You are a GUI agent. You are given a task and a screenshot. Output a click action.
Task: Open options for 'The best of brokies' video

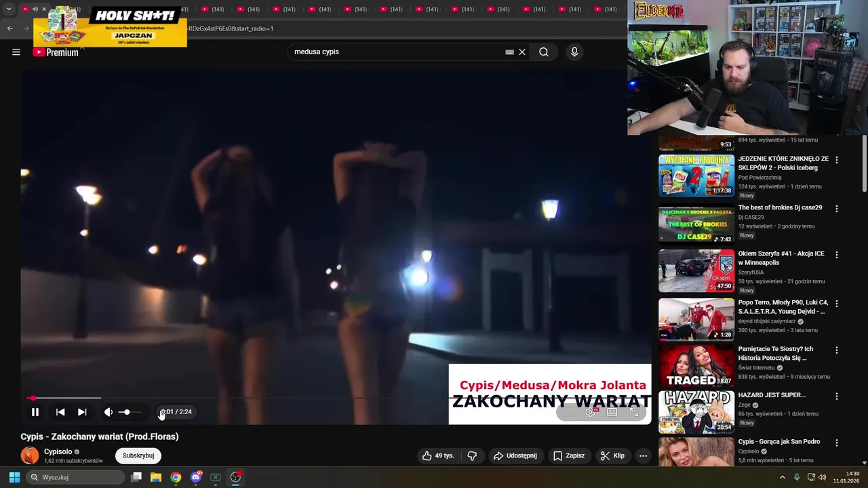[x=837, y=209]
